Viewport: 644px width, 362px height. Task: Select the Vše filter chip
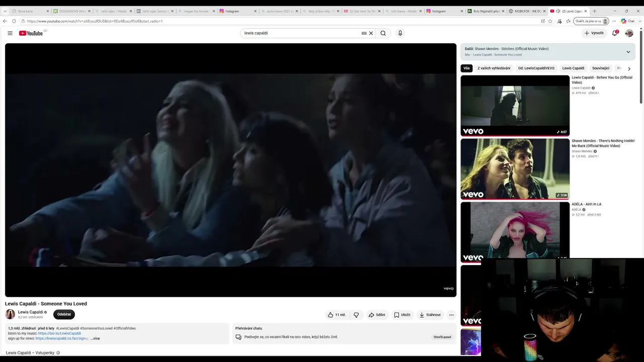pos(466,68)
